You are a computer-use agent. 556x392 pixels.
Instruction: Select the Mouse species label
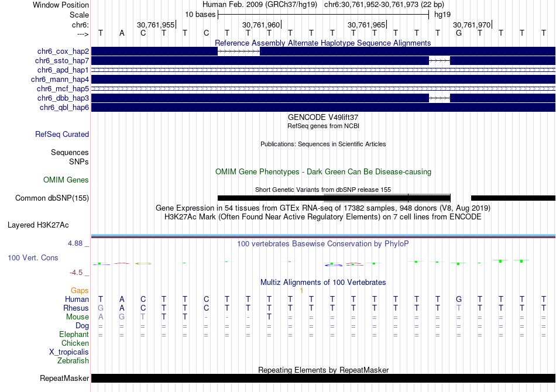(78, 317)
